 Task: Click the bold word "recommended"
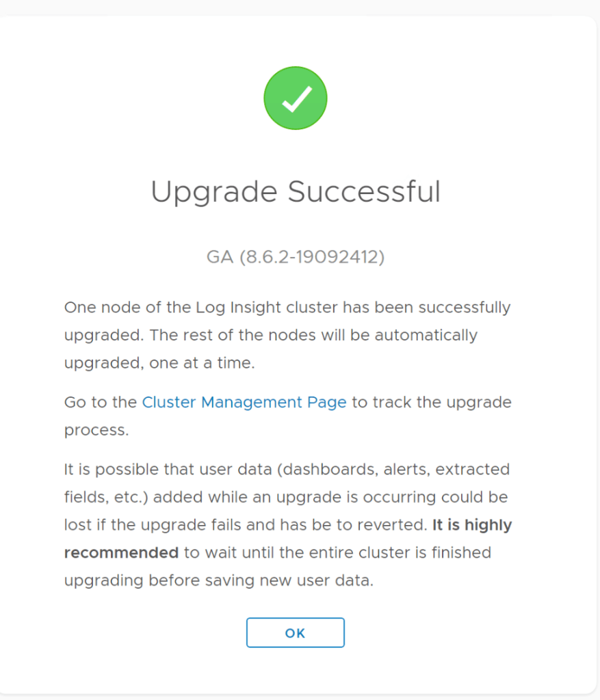121,552
